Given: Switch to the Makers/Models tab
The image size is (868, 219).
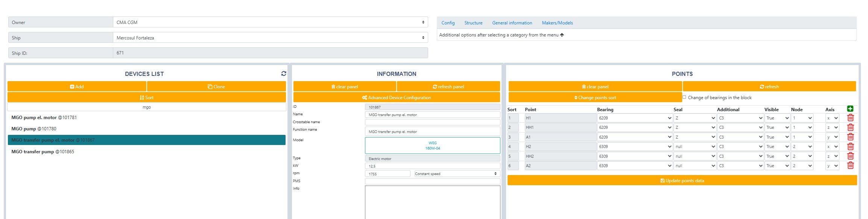Looking at the screenshot, I should [x=557, y=23].
